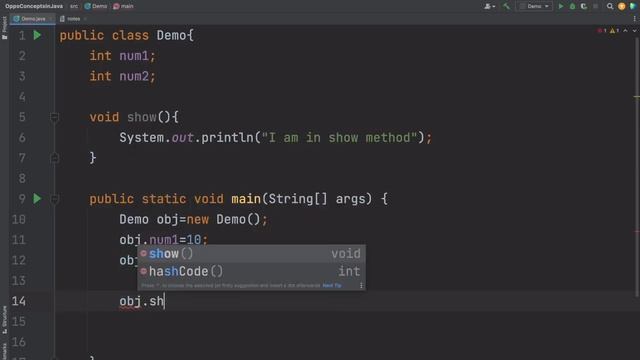Open the Structure tool window
640x360 pixels.
[4, 320]
